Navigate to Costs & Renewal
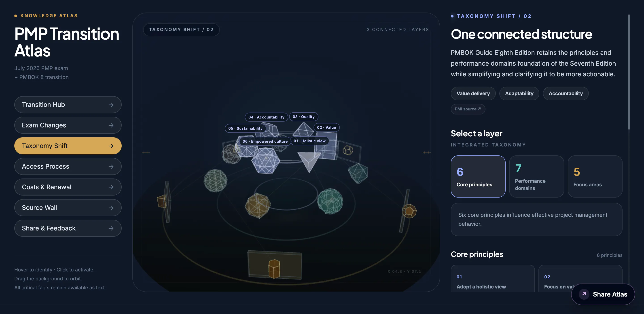644x314 pixels. 68,187
